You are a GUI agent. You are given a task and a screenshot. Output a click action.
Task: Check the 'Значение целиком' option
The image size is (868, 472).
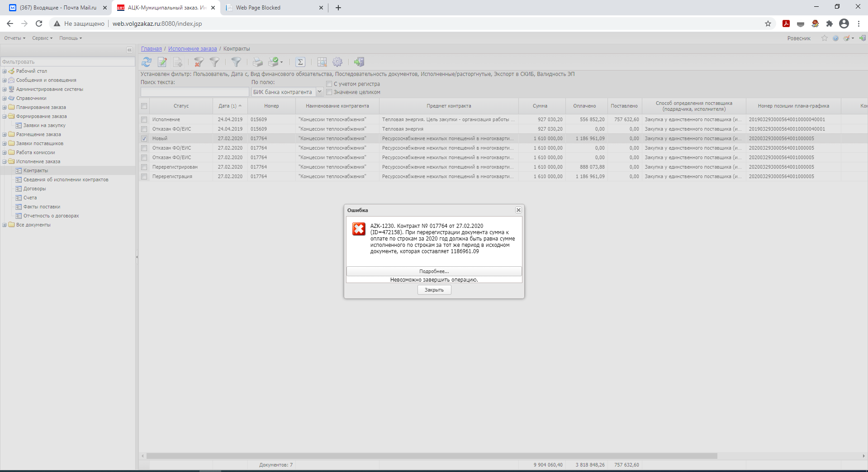(329, 92)
